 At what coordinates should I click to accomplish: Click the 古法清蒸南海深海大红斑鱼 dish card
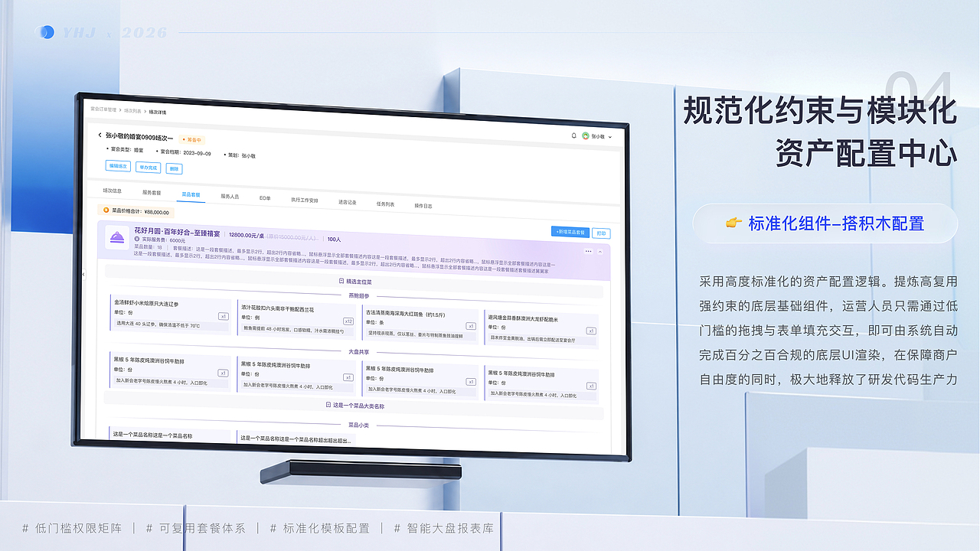tap(420, 325)
